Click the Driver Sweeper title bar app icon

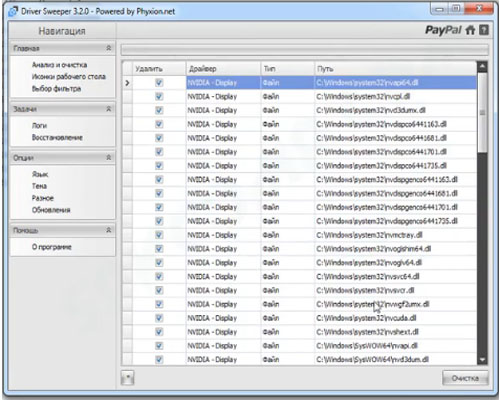pyautogui.click(x=13, y=11)
